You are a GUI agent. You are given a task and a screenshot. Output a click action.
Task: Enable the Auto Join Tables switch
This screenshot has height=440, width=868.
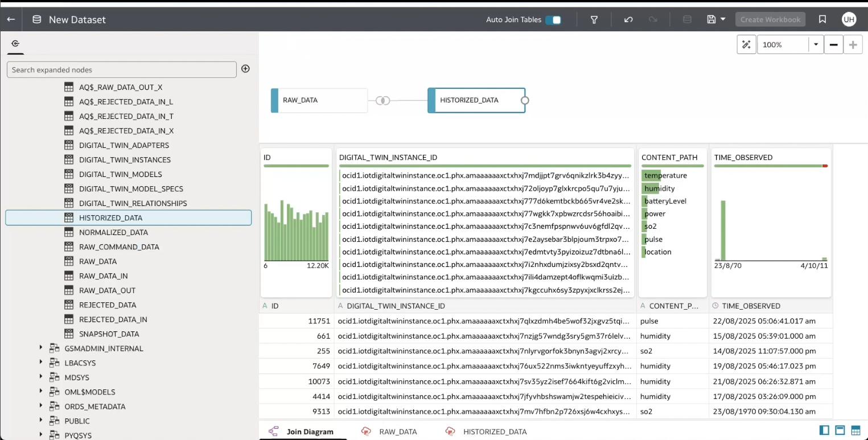coord(553,19)
